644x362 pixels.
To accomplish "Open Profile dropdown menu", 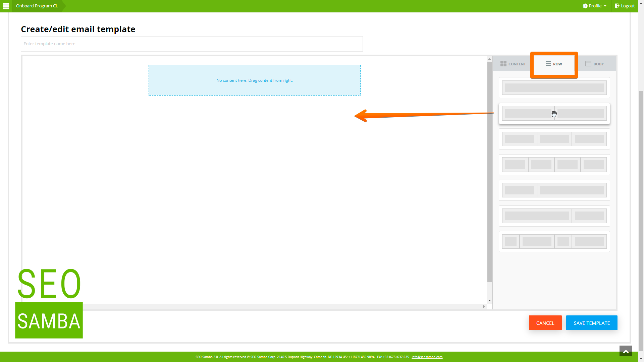I will [x=594, y=6].
